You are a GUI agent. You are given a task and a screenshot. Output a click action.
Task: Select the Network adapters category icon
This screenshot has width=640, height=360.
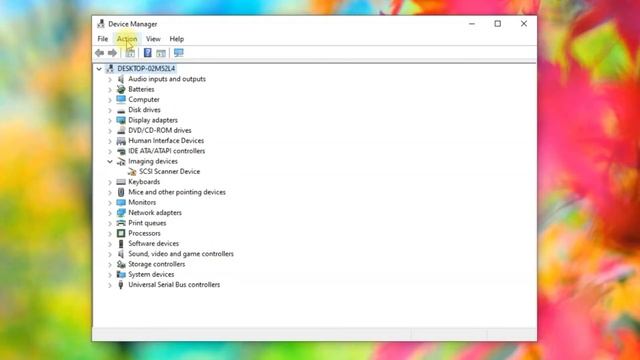tap(121, 213)
